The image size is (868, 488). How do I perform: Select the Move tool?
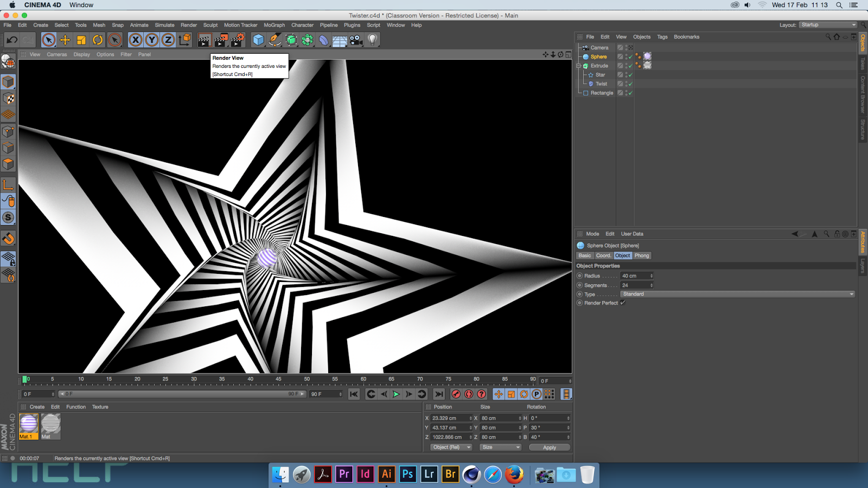click(65, 40)
